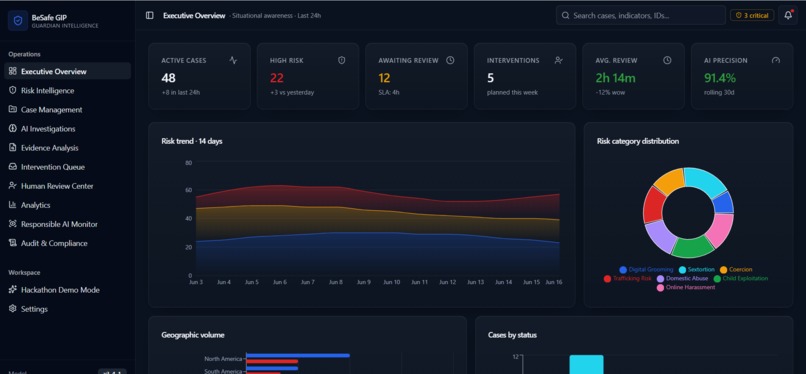The image size is (806, 374).
Task: Open the High Risk 22 card
Action: 308,76
